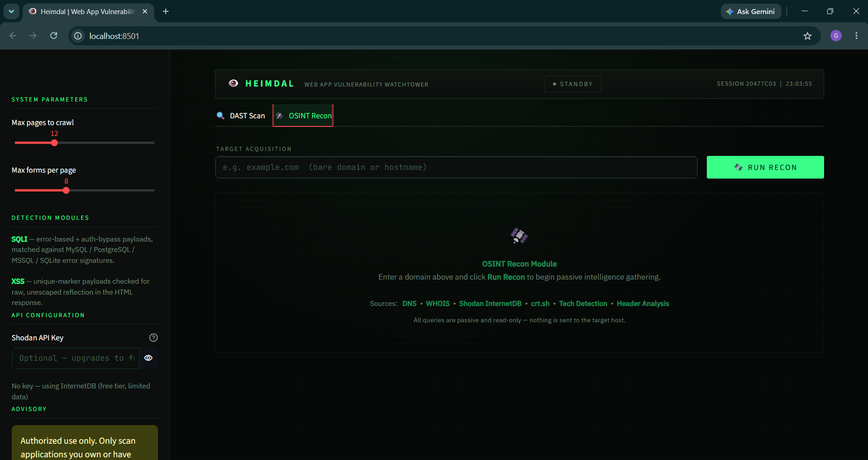Minimize the browser window
The image size is (868, 460).
pos(805,11)
